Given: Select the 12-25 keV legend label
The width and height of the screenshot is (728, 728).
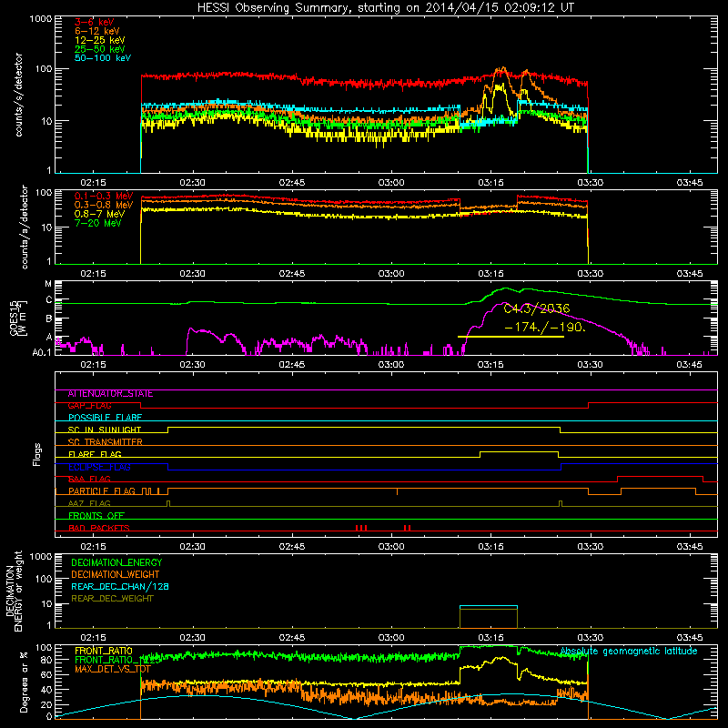Looking at the screenshot, I should 99,40.
